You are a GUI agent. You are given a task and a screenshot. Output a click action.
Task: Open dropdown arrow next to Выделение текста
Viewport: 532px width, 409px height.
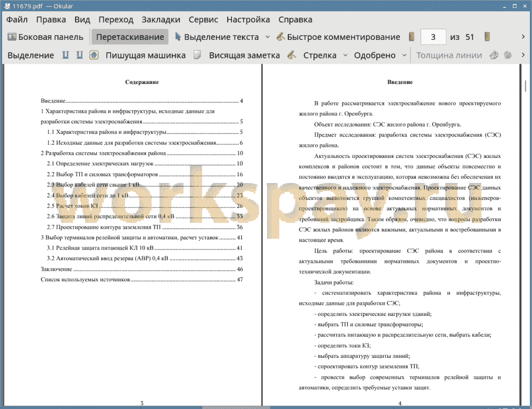pyautogui.click(x=268, y=37)
